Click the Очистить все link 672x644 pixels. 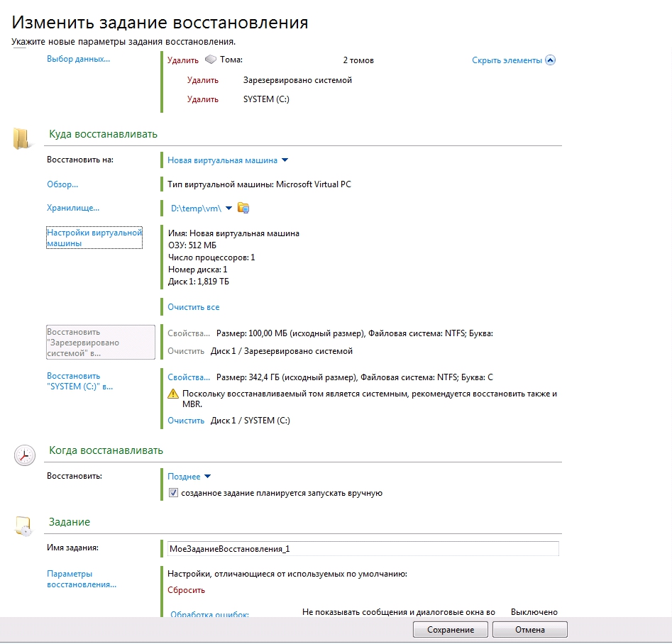coord(193,307)
